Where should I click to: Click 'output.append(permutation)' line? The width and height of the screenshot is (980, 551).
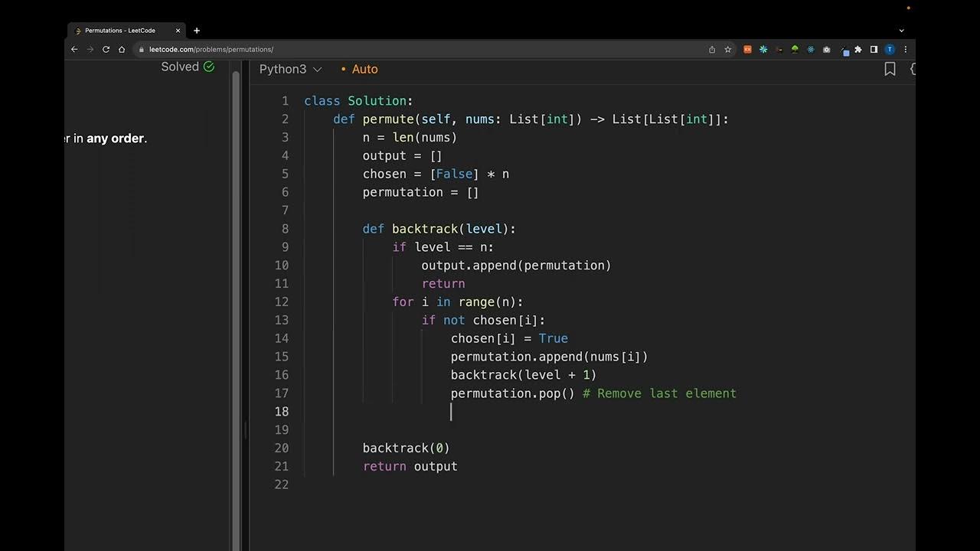coord(516,266)
